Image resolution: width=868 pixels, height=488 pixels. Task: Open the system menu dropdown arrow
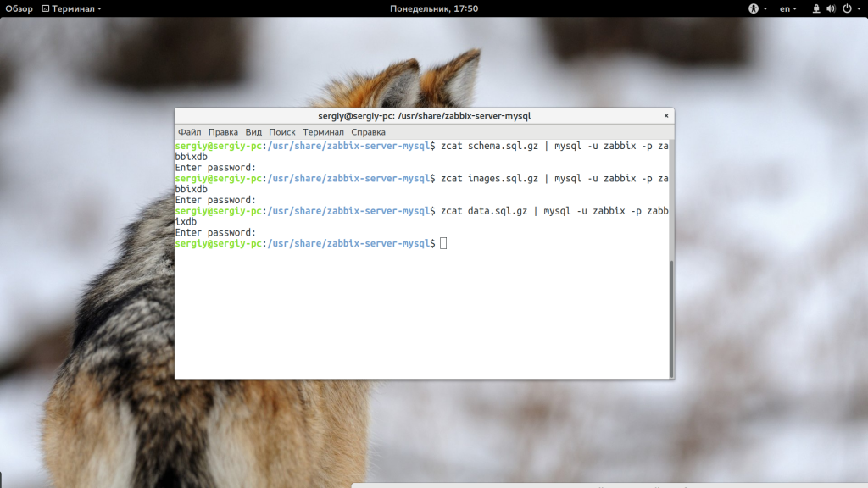pos(858,8)
